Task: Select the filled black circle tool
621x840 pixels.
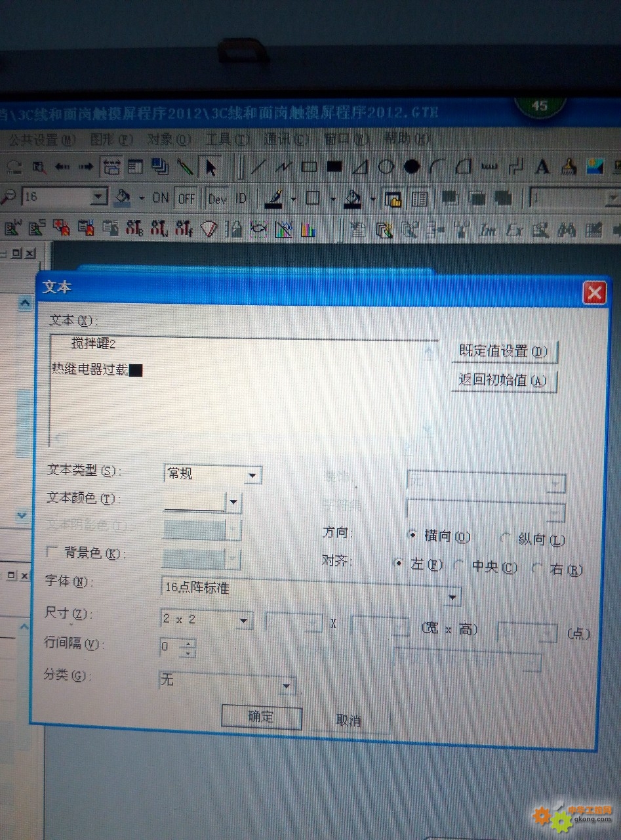Action: click(x=412, y=167)
